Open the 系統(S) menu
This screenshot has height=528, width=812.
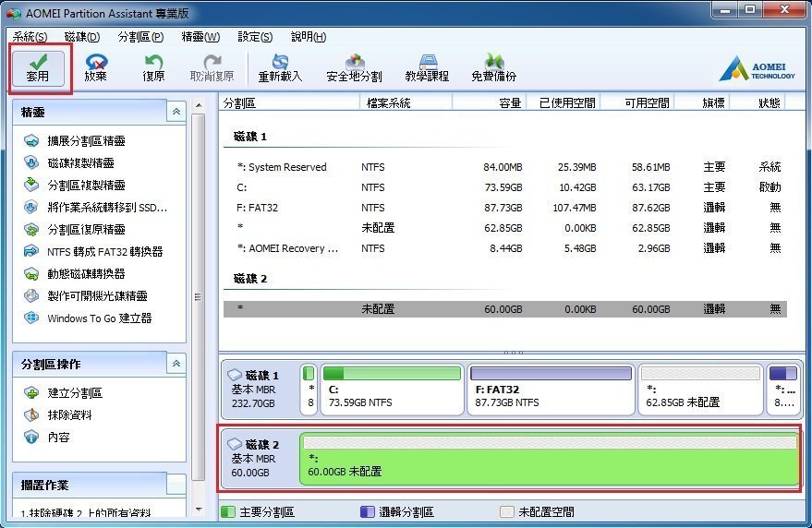pos(30,37)
